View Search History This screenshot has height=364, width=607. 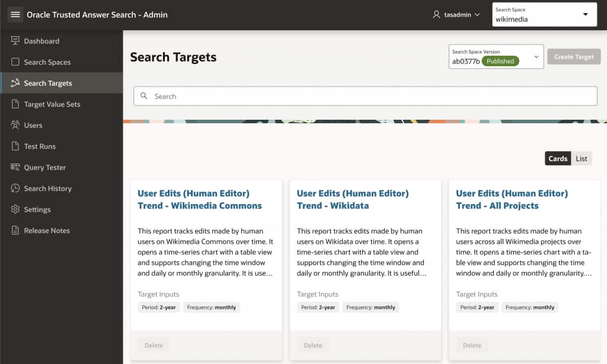point(62,188)
